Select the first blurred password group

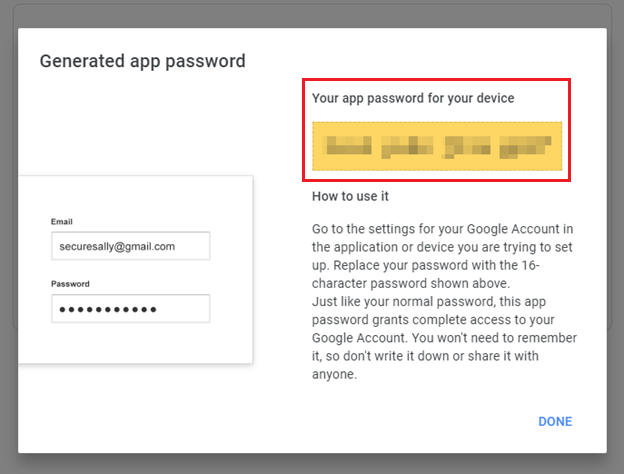coord(350,147)
